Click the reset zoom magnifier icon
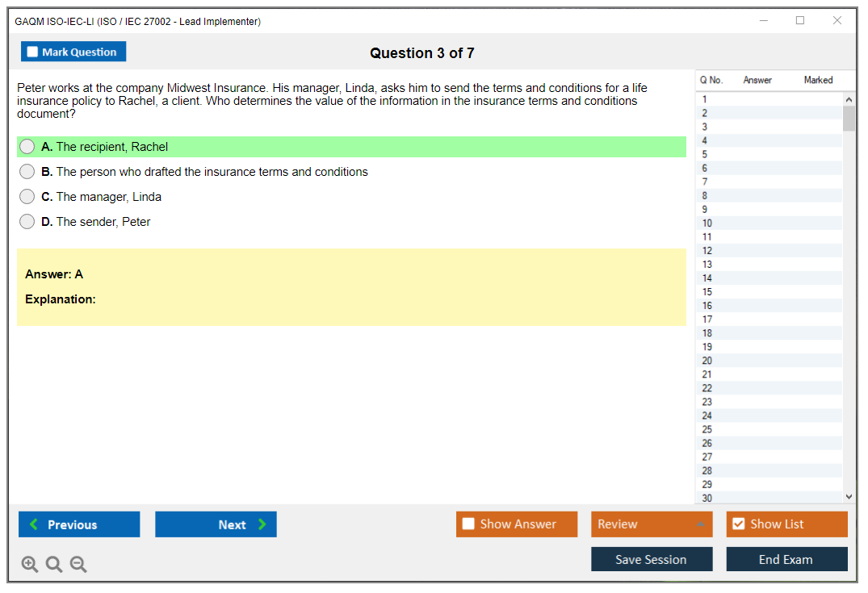 click(54, 565)
